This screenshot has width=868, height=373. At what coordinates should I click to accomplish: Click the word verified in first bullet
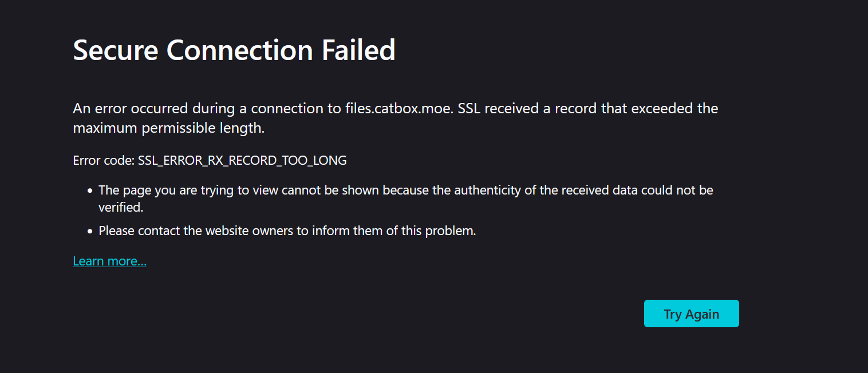tap(120, 208)
